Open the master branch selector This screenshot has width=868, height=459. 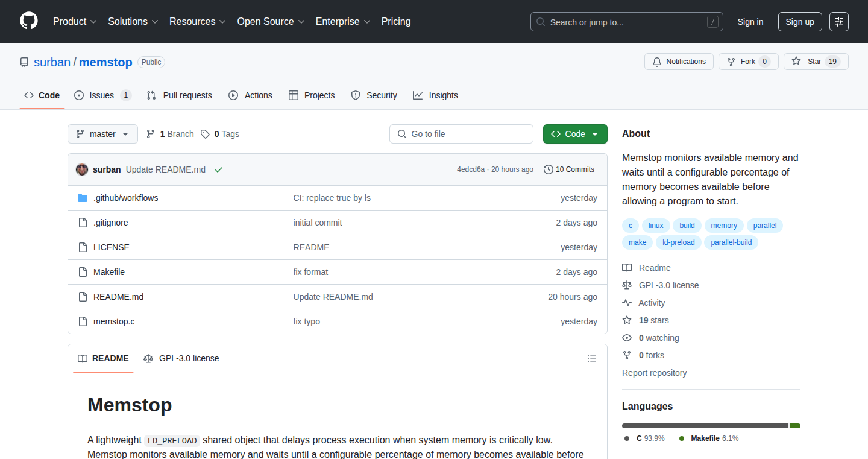102,134
